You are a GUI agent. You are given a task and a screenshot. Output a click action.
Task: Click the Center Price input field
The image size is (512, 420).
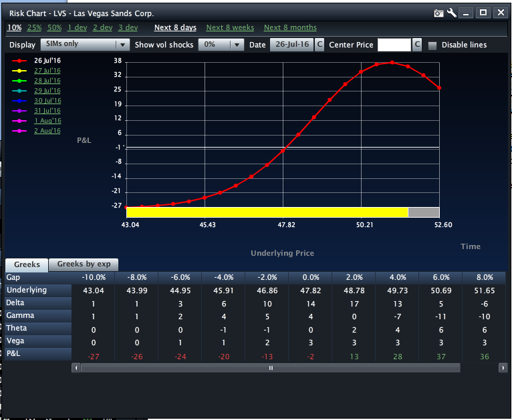click(x=394, y=45)
